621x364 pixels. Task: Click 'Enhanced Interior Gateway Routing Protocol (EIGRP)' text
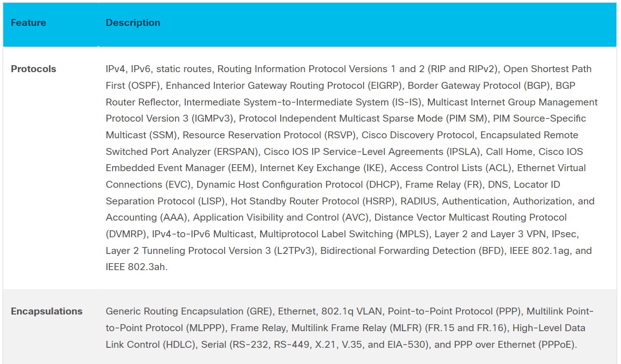pyautogui.click(x=284, y=86)
